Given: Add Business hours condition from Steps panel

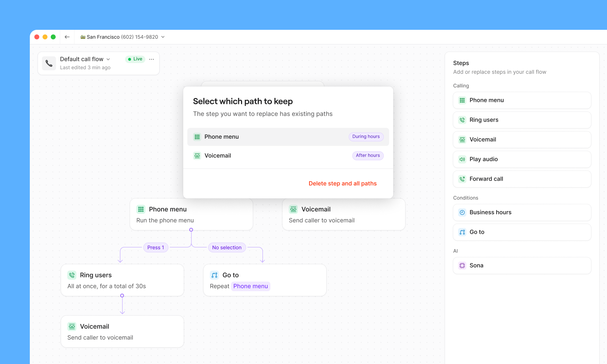Looking at the screenshot, I should [x=522, y=213].
